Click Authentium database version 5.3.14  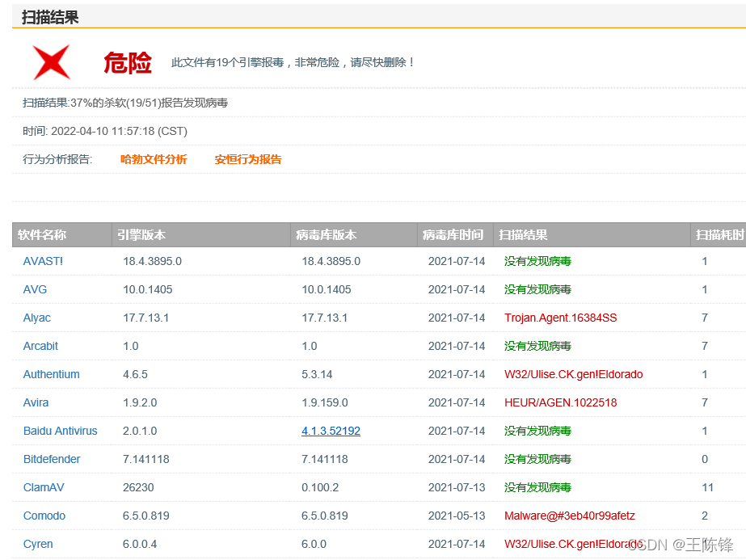pos(317,374)
